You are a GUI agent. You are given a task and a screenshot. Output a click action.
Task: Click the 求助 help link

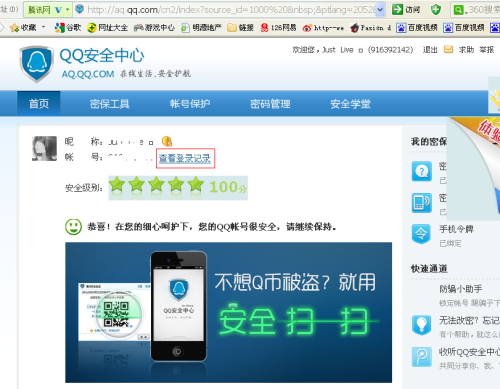[x=466, y=50]
